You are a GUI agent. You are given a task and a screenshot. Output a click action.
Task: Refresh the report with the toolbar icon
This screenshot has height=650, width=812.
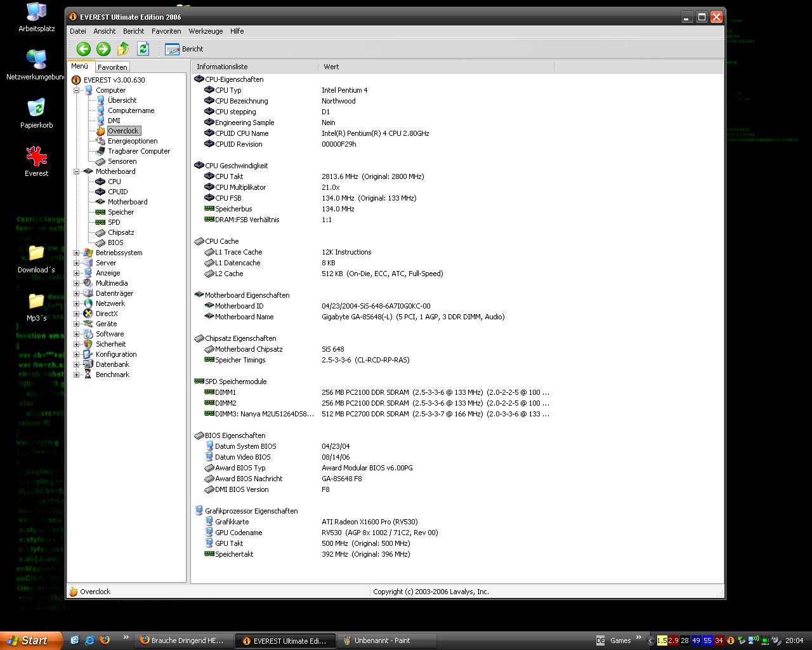[x=143, y=49]
